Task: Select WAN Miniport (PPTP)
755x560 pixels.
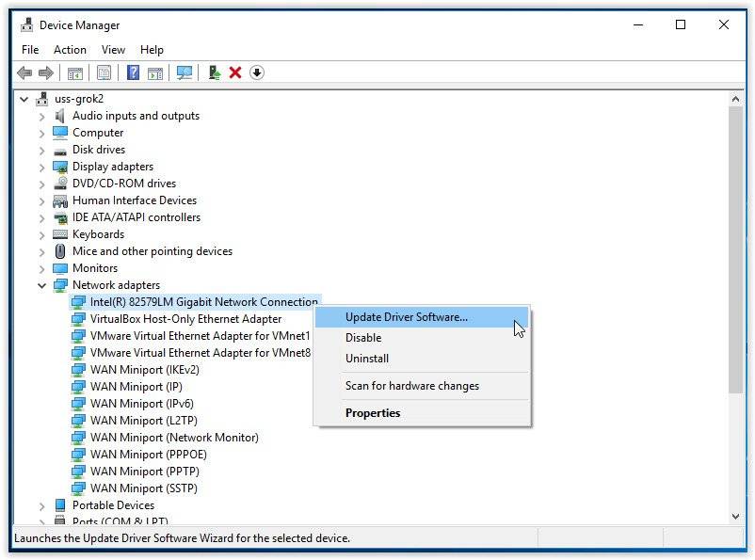Action: click(144, 471)
